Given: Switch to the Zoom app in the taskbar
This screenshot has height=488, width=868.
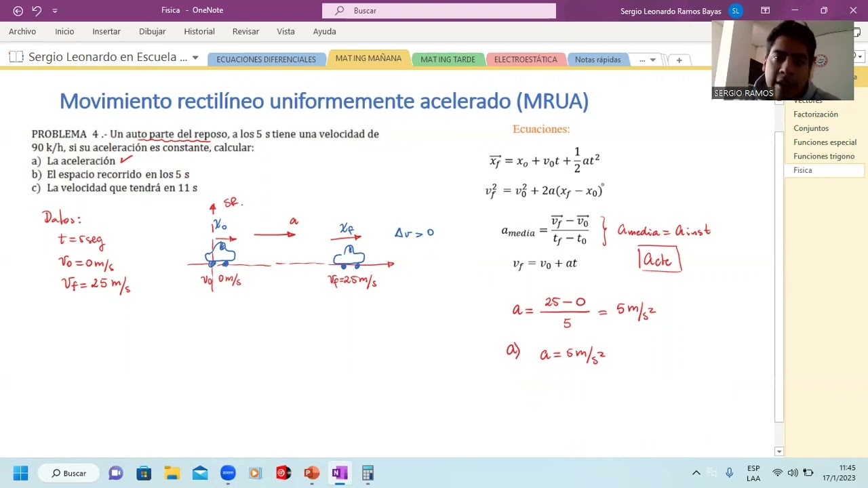Looking at the screenshot, I should (228, 473).
